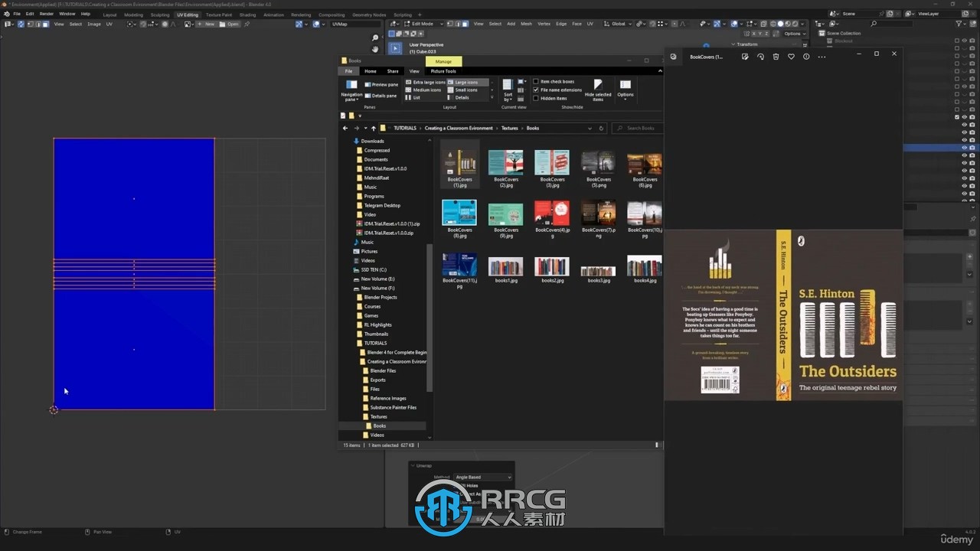
Task: Click the Search Books input field
Action: (x=637, y=128)
